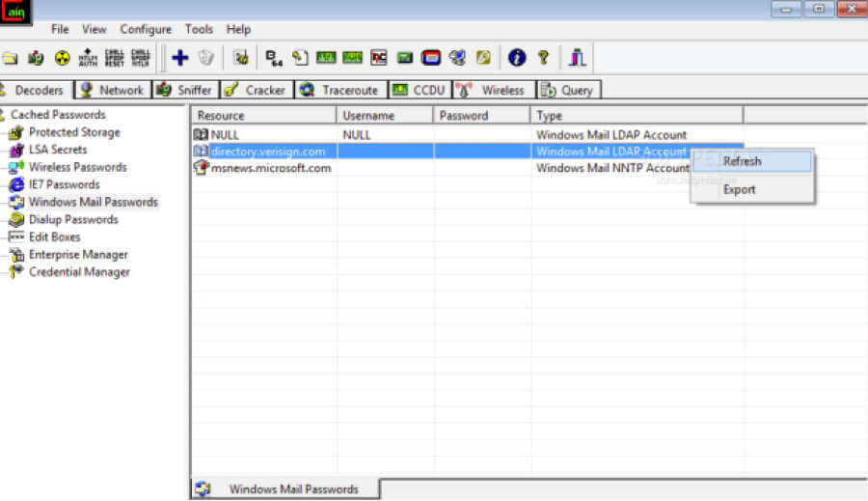
Task: Open the Base64 decoder toolbar icon
Action: coord(274,58)
